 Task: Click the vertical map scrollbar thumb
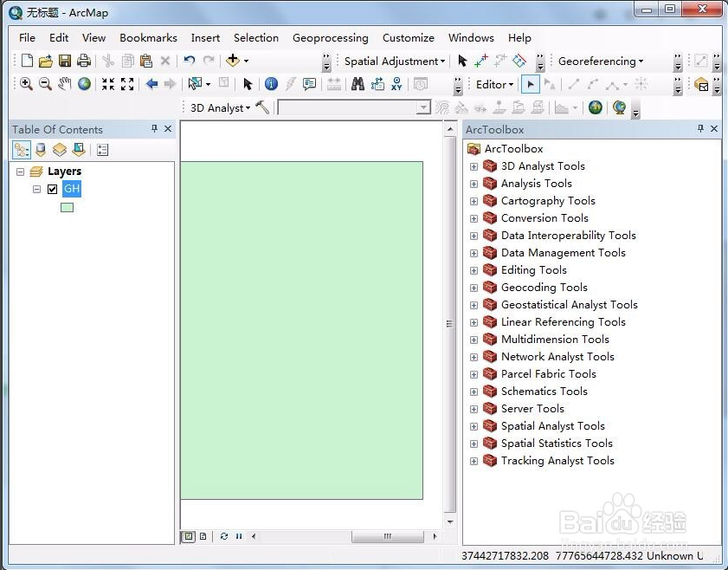click(449, 324)
